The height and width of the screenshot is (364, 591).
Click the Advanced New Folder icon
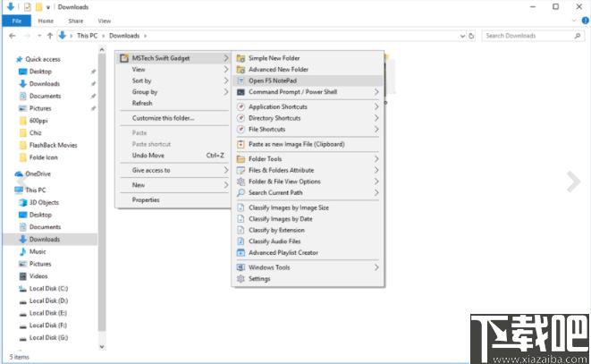click(x=241, y=70)
